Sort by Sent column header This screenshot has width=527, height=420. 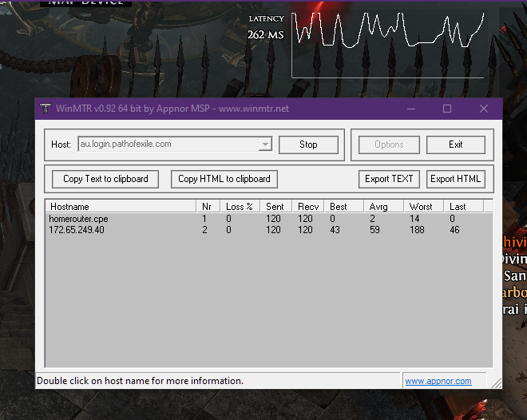point(276,206)
